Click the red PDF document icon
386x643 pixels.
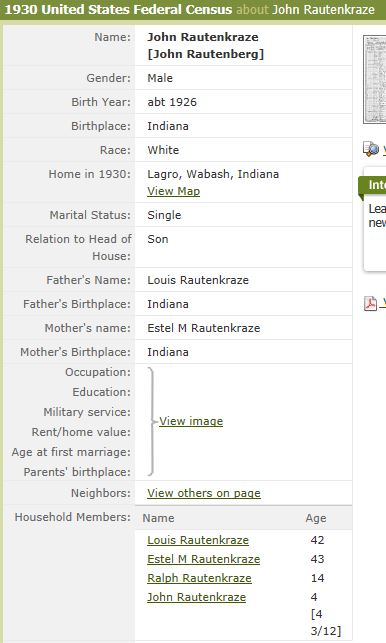click(x=370, y=303)
